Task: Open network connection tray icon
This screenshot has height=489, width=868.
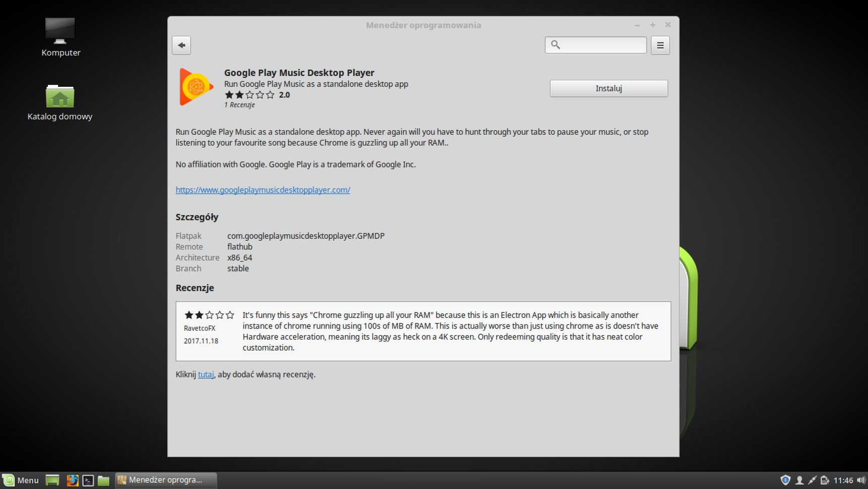Action: (812, 480)
